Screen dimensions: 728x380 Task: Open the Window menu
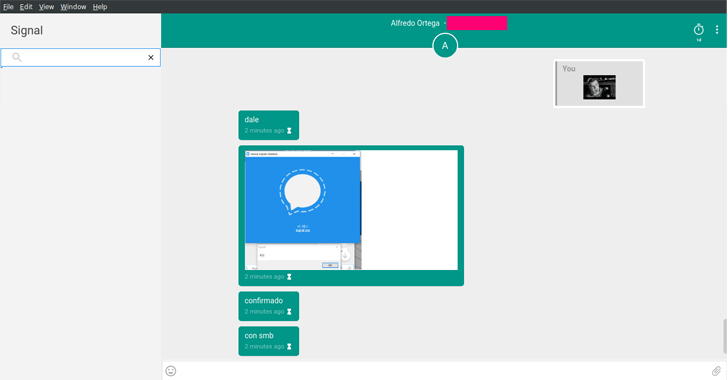point(73,7)
